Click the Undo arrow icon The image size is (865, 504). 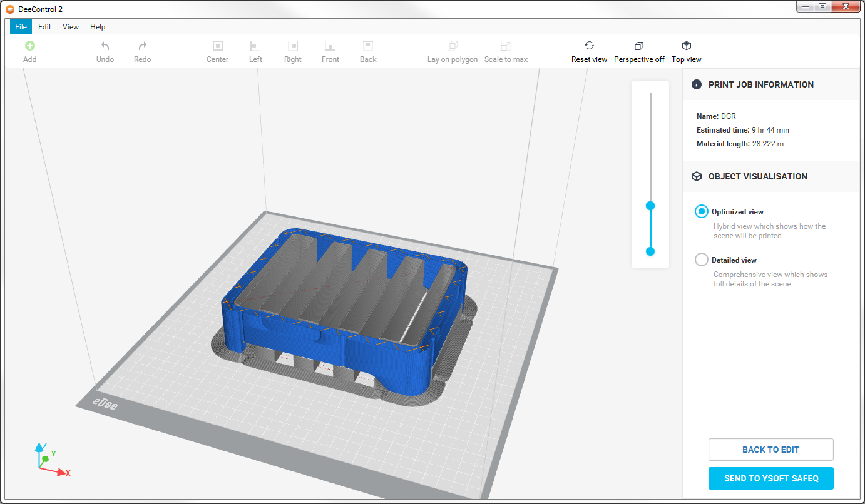[x=105, y=46]
